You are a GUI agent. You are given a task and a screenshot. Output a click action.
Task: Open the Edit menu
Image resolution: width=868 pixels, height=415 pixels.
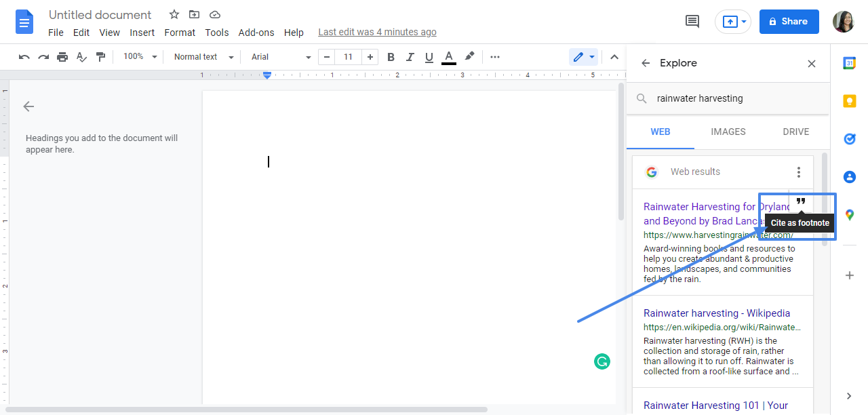point(81,33)
